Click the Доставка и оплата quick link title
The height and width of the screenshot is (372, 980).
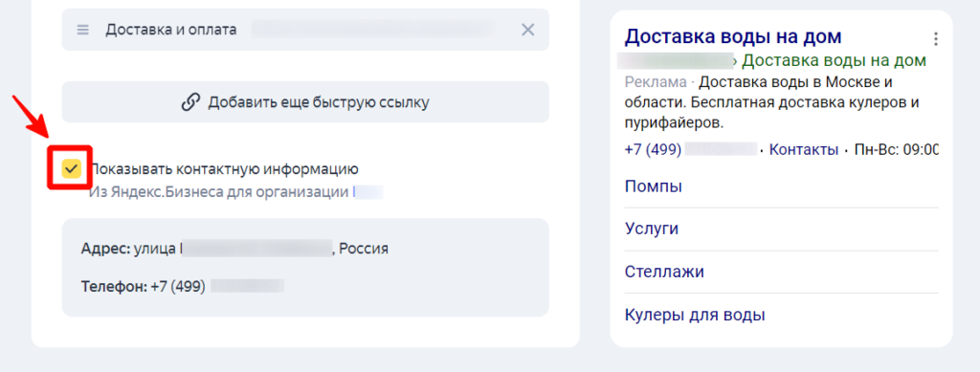[170, 30]
